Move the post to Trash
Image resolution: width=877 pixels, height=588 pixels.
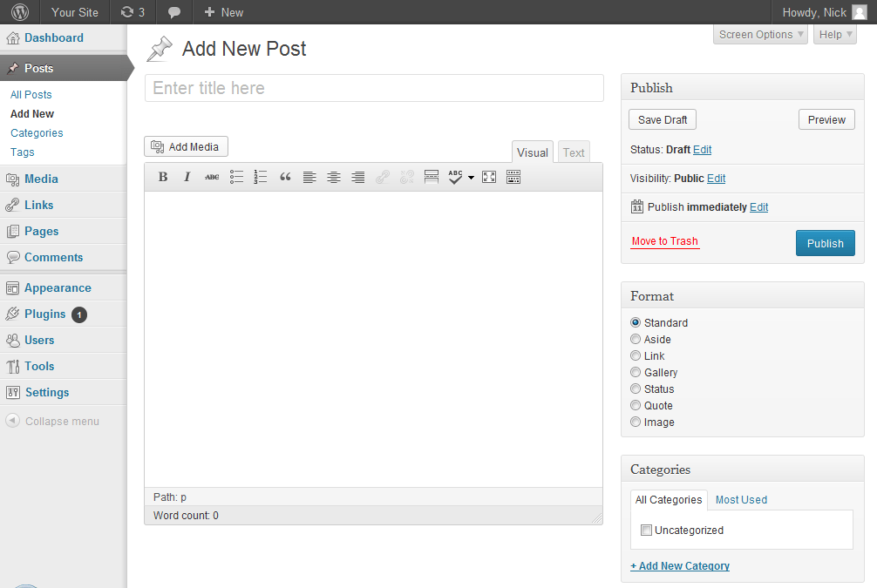pyautogui.click(x=665, y=241)
